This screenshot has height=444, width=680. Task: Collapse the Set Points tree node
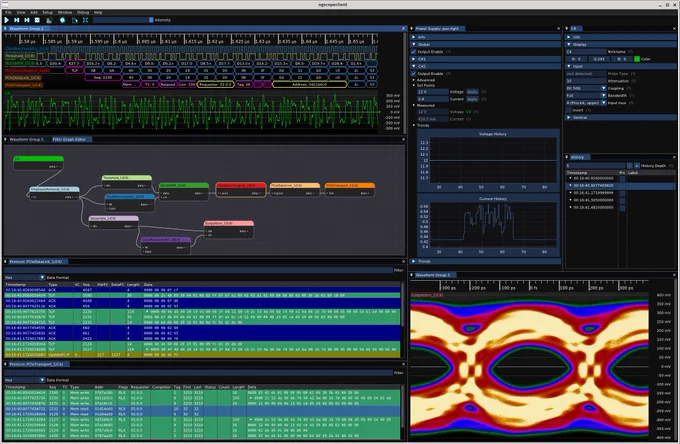(x=414, y=85)
